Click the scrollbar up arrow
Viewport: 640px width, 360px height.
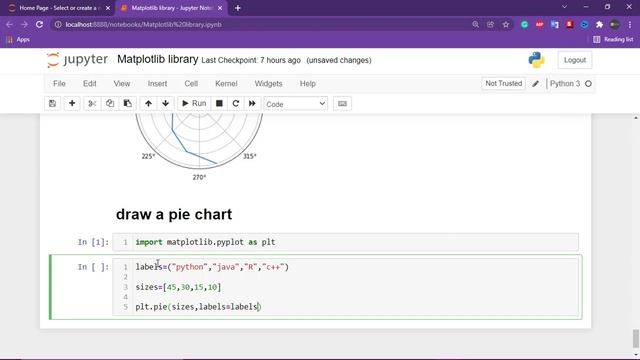click(x=636, y=118)
